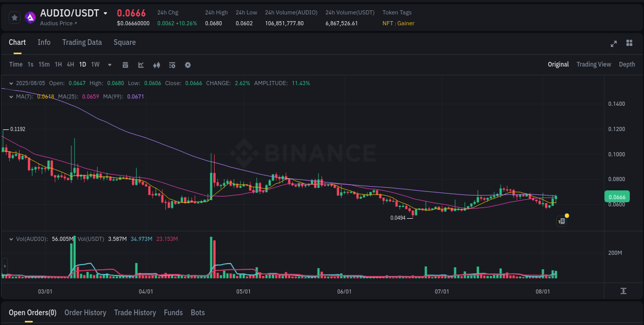This screenshot has height=325, width=644.
Task: Open the technical indicators icon
Action: tap(172, 65)
